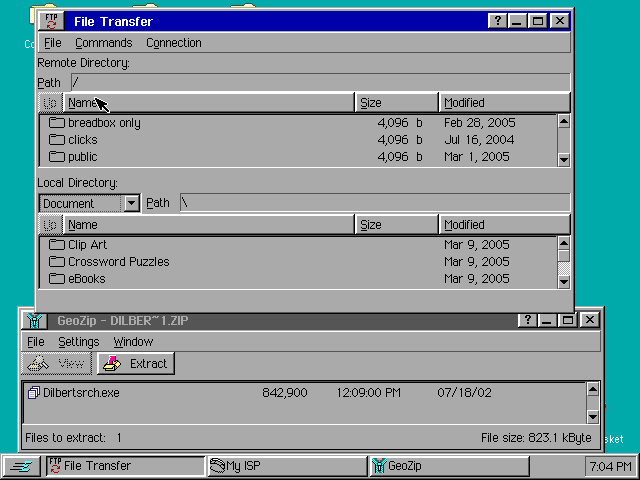Select 'Dilbertsrch.exe' file name in GeoZip
Viewport: 640px width, 480px height.
point(81,393)
